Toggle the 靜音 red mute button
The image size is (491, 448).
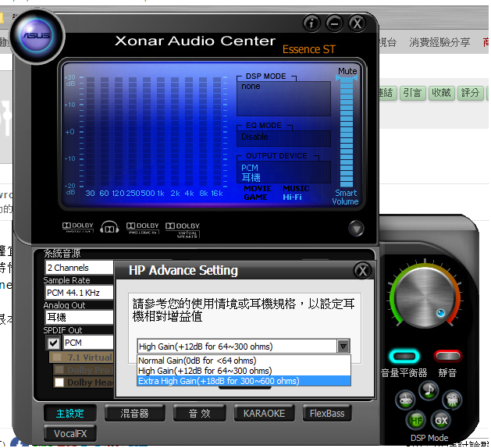448,356
